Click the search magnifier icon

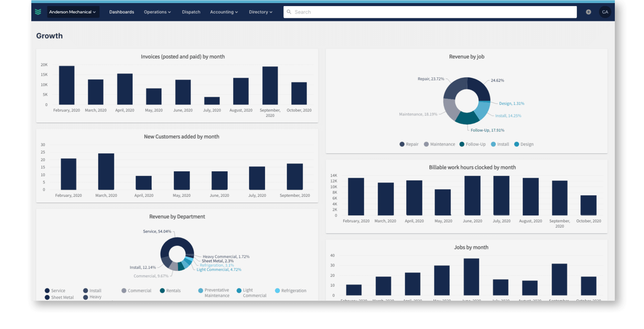289,12
